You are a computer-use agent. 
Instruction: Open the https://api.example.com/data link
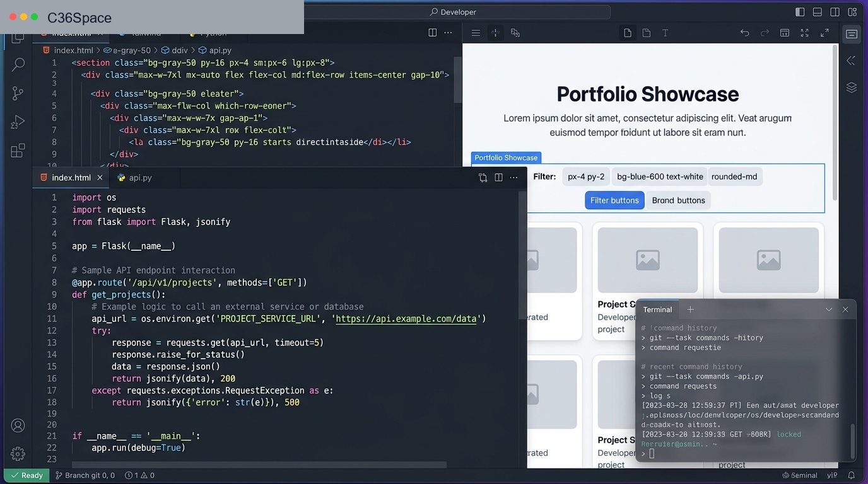pos(406,319)
